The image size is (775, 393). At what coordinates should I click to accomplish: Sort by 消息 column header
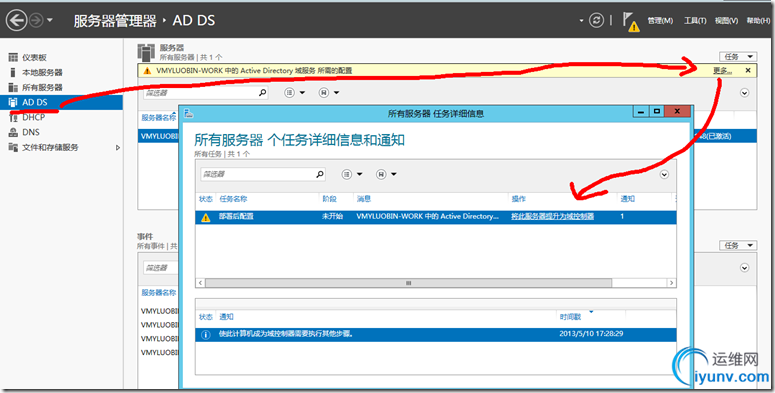(364, 199)
